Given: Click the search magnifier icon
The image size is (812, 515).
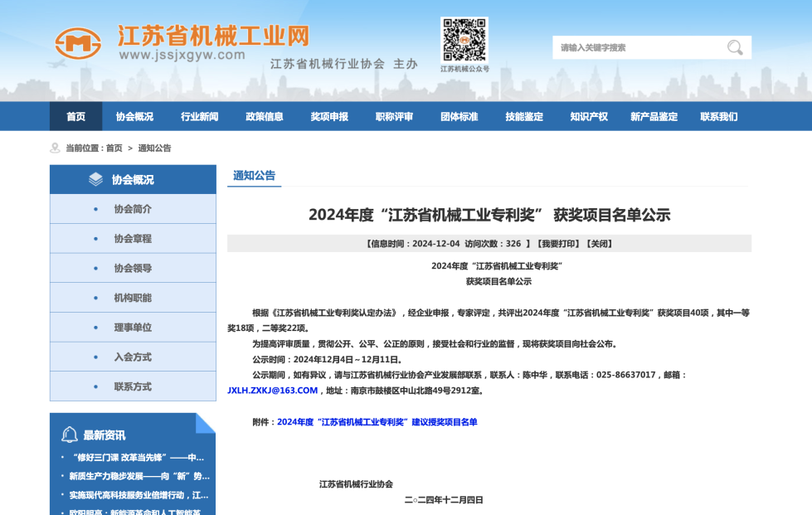Looking at the screenshot, I should [x=734, y=47].
